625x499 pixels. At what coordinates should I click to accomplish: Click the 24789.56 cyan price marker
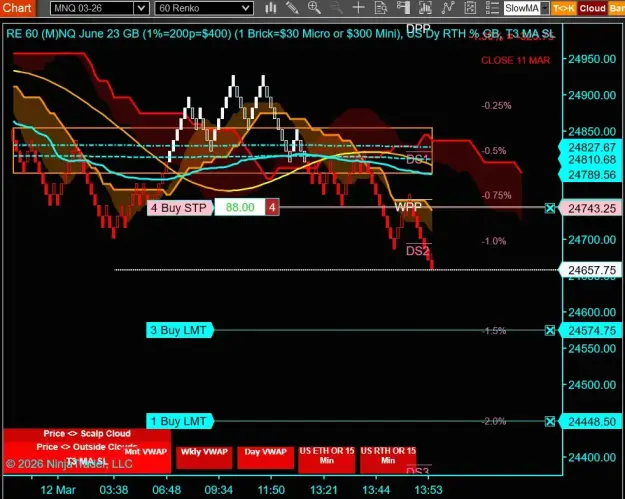592,175
